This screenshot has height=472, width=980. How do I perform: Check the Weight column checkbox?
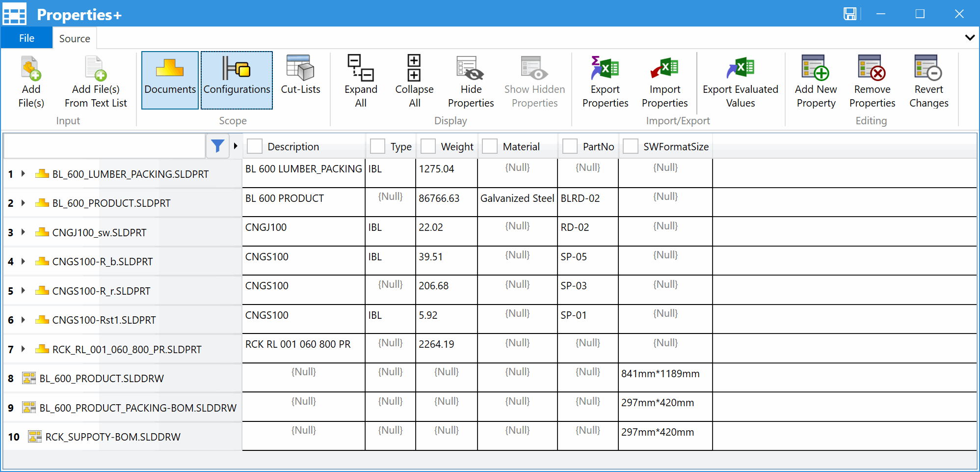(428, 146)
